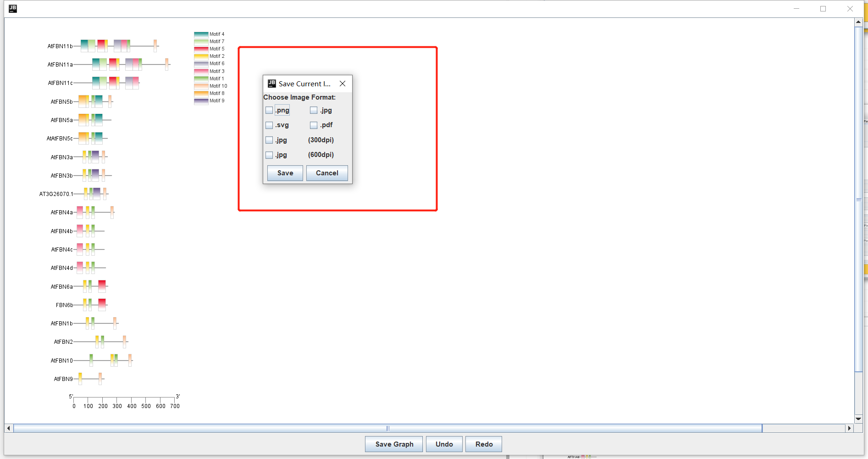Click the orange motif block on AtFBN5b
Screen dimensions: 868x459
click(83, 101)
